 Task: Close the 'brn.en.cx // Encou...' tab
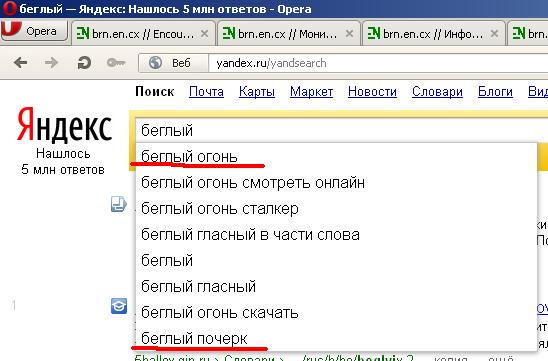point(204,34)
